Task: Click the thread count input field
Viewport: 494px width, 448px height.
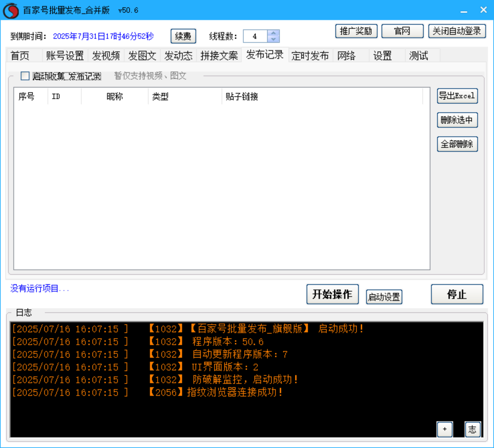Action: (255, 36)
